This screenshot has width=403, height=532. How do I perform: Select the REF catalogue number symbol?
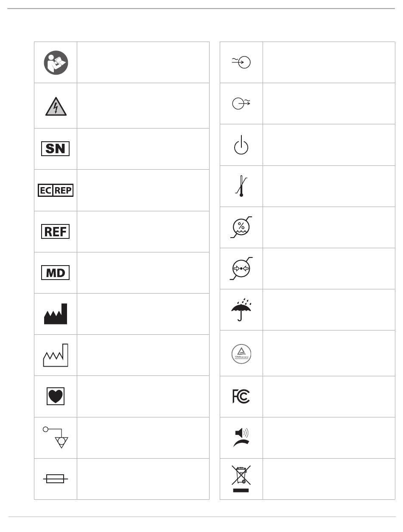tap(56, 231)
